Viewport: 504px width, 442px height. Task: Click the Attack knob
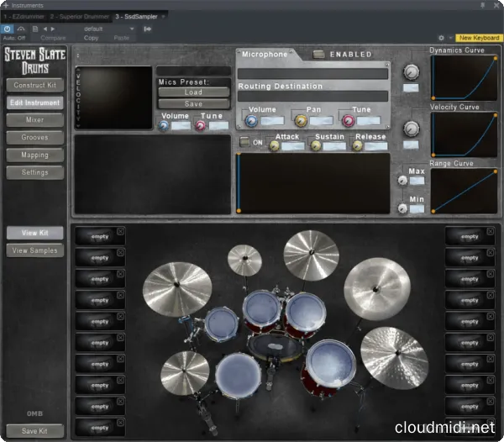pyautogui.click(x=274, y=145)
